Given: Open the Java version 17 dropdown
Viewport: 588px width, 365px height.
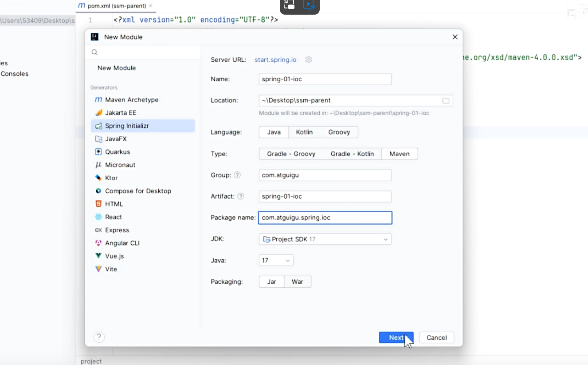Looking at the screenshot, I should 276,260.
